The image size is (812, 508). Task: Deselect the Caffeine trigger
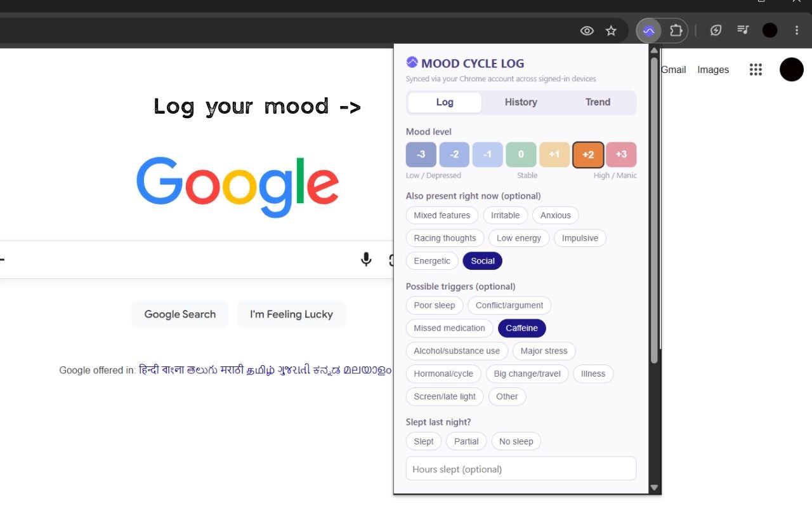click(x=521, y=328)
